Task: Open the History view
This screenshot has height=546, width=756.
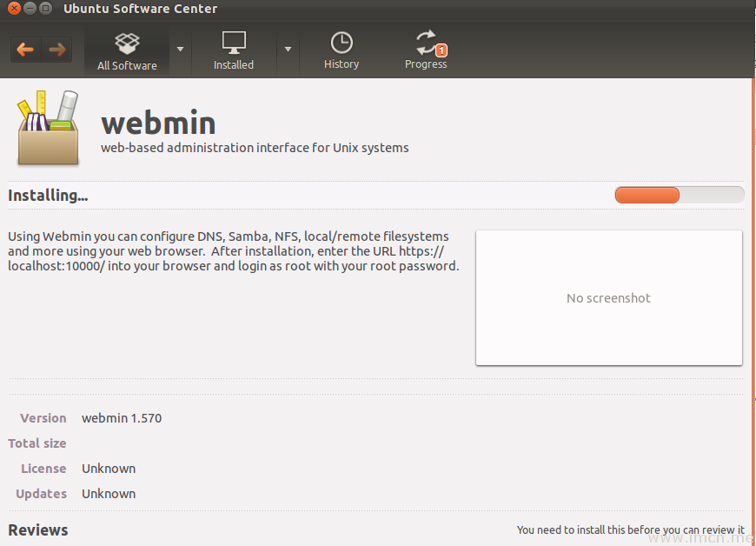Action: click(x=342, y=51)
